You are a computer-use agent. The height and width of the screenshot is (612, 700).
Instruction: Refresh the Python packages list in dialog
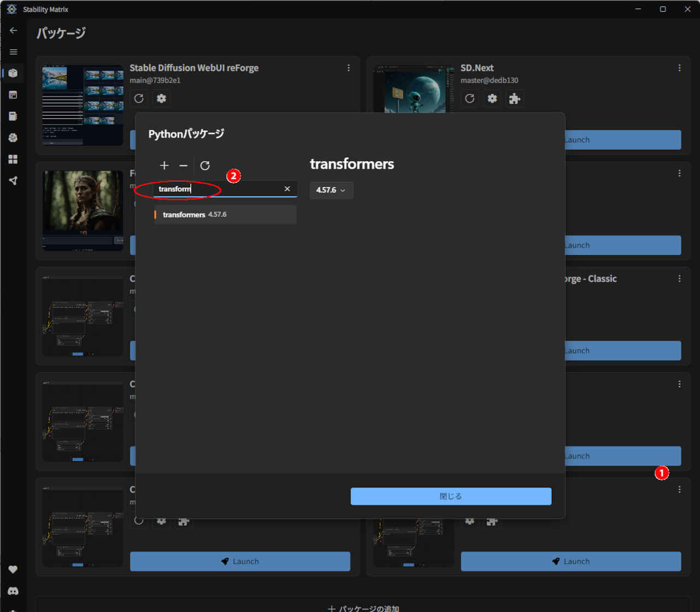tap(205, 166)
